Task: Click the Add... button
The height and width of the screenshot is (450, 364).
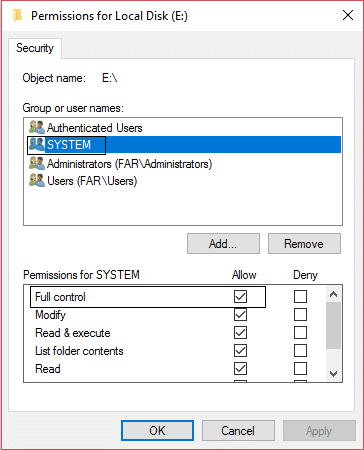Action: [223, 244]
